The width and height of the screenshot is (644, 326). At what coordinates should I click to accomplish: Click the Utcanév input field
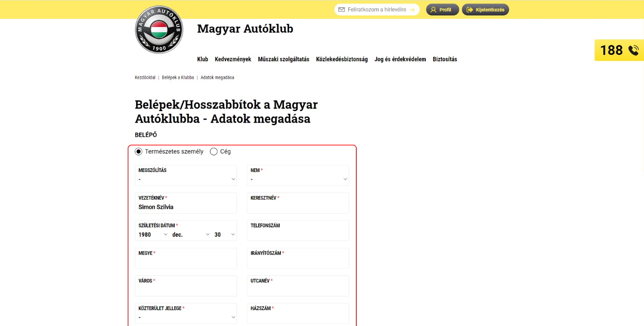(x=298, y=286)
